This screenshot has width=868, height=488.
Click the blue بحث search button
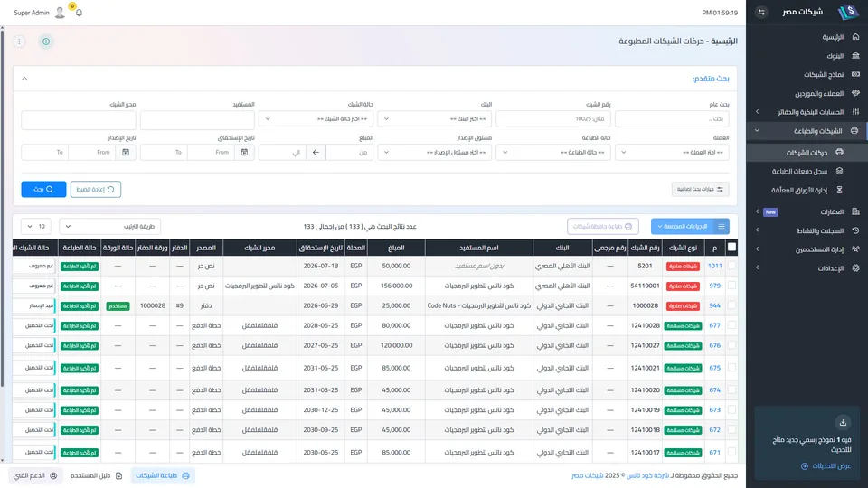pos(43,189)
